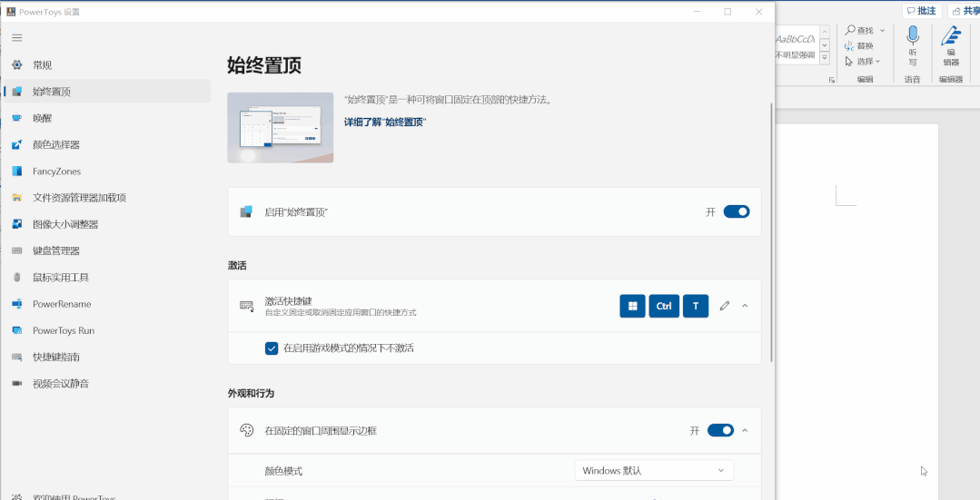Open Word's 批注 comments button
Screen dimensions: 980x500
click(922, 11)
